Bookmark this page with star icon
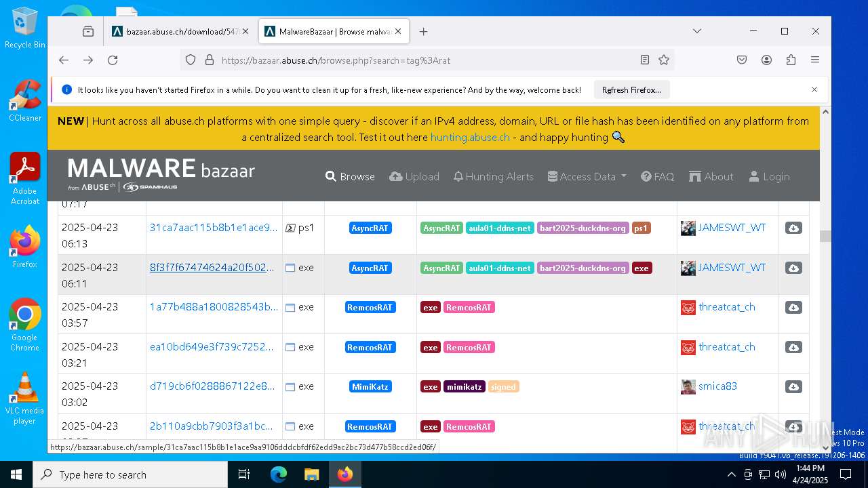The width and height of the screenshot is (868, 488). click(664, 60)
